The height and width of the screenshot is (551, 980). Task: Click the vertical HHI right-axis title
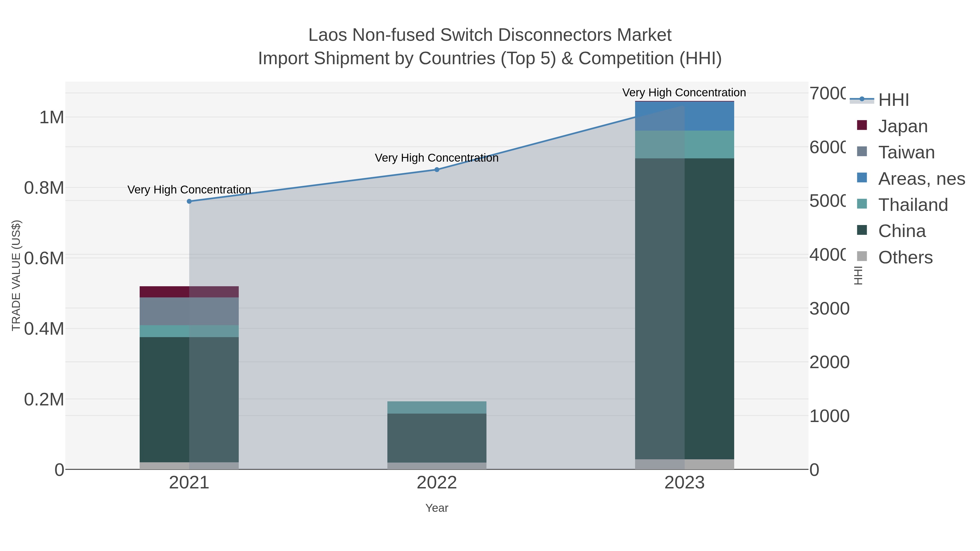pyautogui.click(x=858, y=275)
